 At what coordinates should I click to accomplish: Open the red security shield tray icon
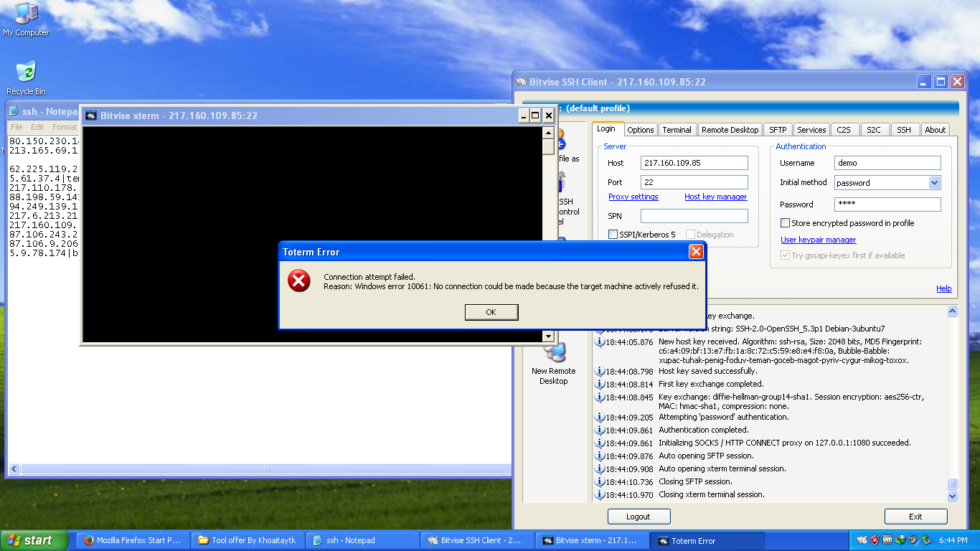tap(875, 540)
